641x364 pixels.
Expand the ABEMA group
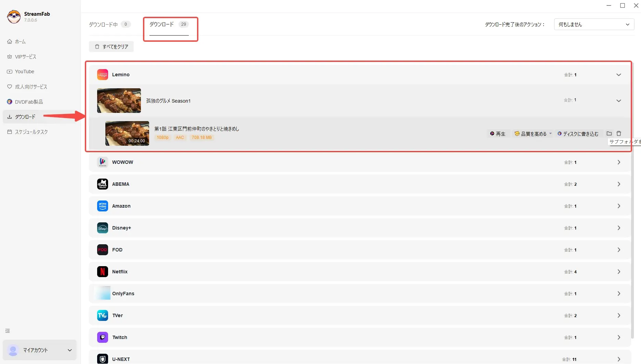tap(618, 184)
